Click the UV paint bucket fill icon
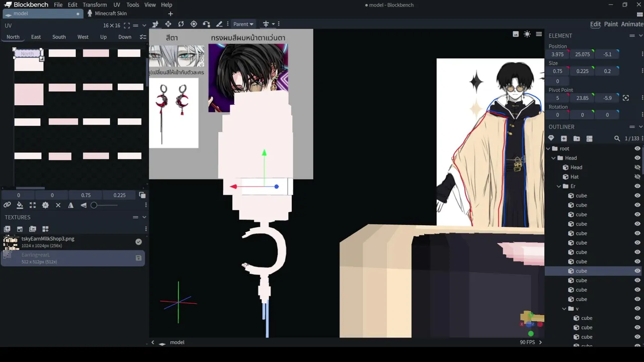644x362 pixels. tap(20, 205)
